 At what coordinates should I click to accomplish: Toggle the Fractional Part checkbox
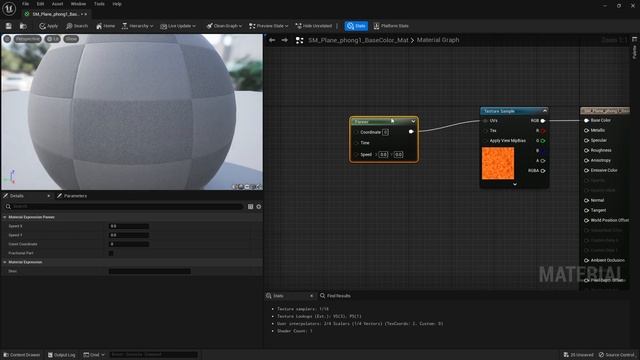[x=111, y=253]
